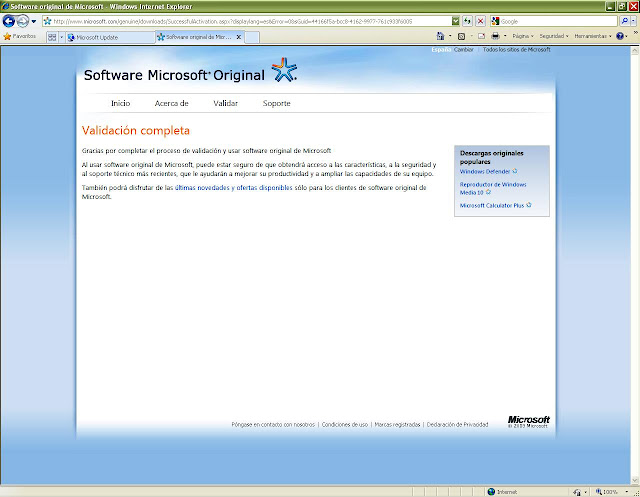Click the Internet zone globe icon
Screen dimensions: 640x497
(x=491, y=492)
